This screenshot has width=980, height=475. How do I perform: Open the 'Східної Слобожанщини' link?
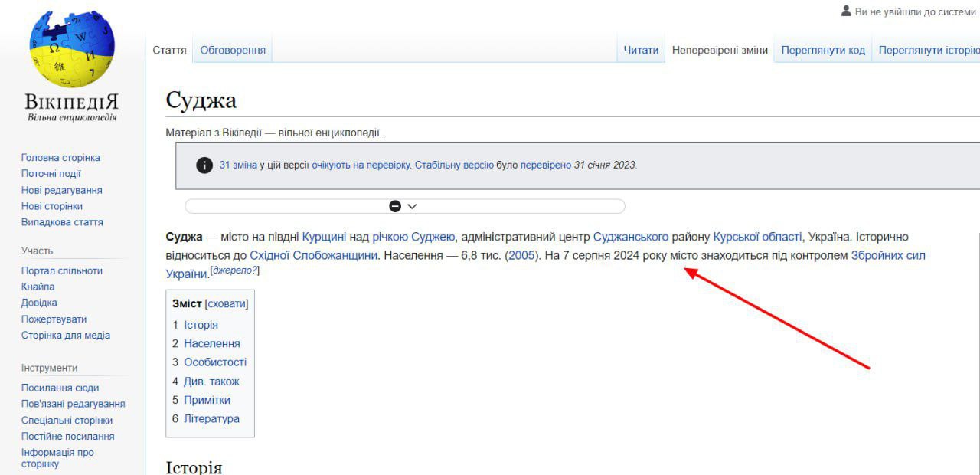[x=314, y=255]
